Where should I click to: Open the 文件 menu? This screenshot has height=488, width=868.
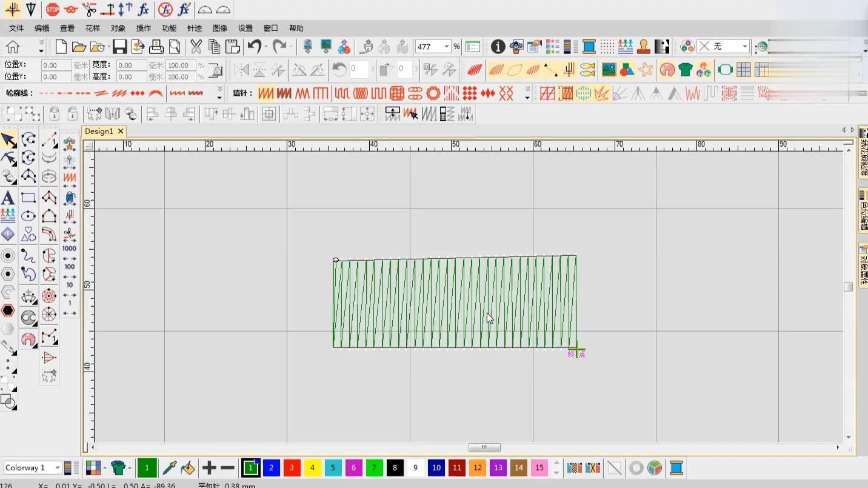(16, 28)
